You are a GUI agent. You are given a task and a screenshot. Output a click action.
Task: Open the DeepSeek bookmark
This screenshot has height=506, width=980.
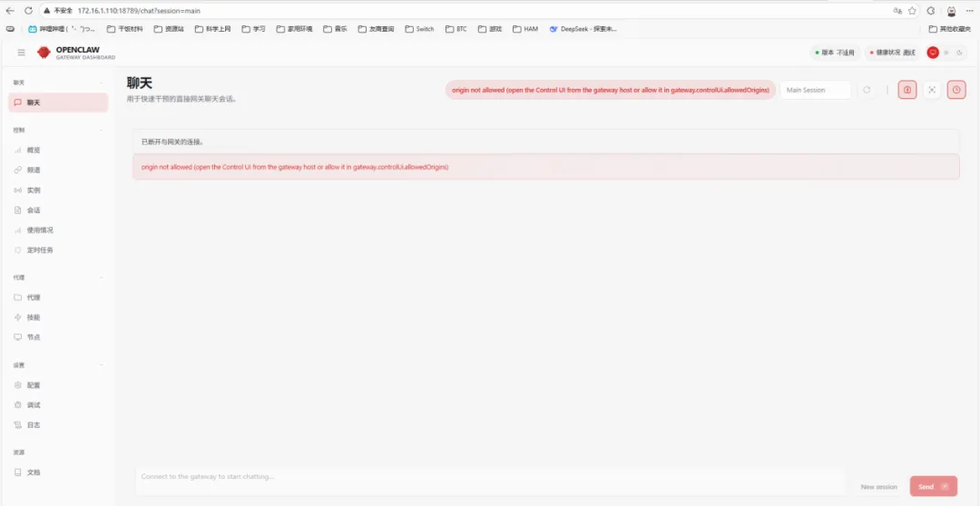click(x=583, y=29)
